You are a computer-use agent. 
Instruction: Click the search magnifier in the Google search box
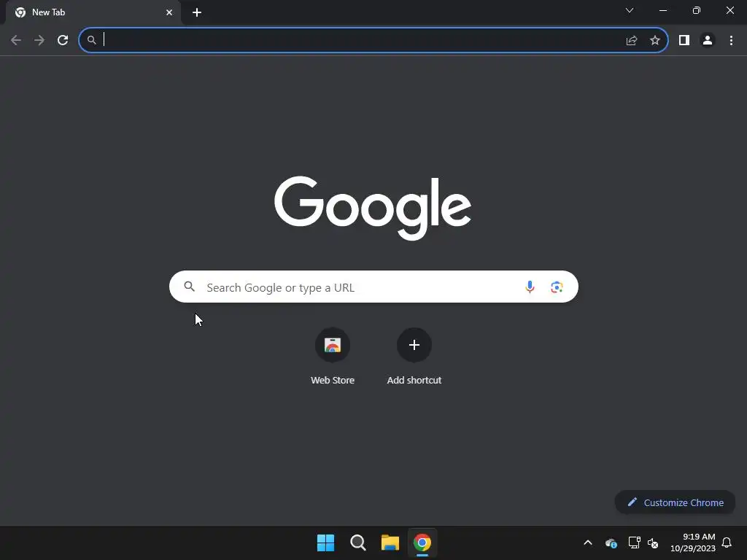[190, 287]
